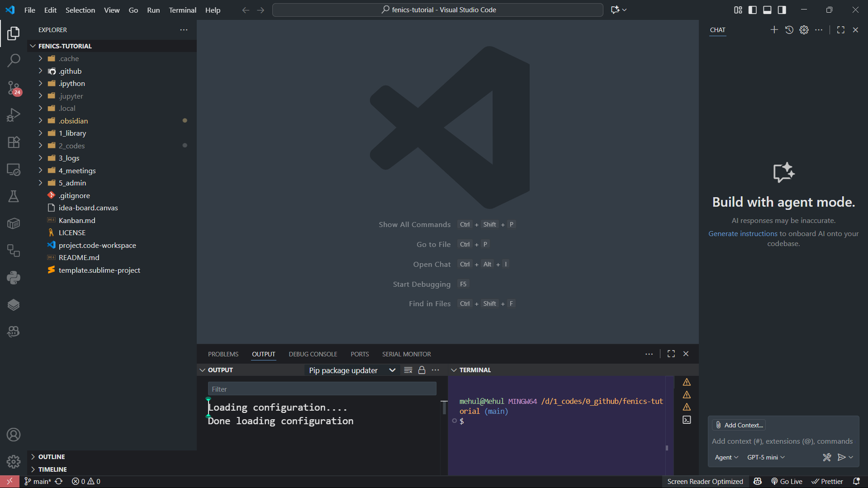Click the title bar command center search
The height and width of the screenshot is (488, 868).
pyautogui.click(x=438, y=10)
